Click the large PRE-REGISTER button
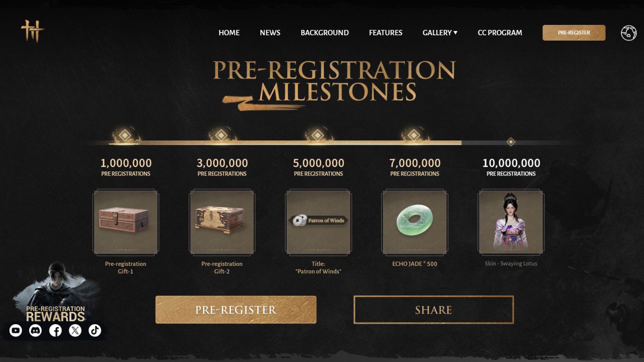Viewport: 644px width, 362px height. tap(235, 309)
